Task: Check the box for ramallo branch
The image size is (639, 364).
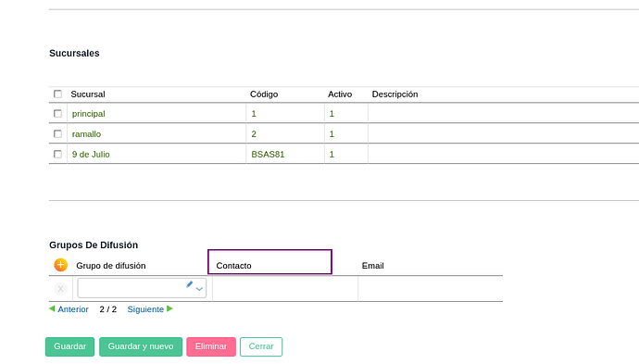Action: click(x=57, y=134)
